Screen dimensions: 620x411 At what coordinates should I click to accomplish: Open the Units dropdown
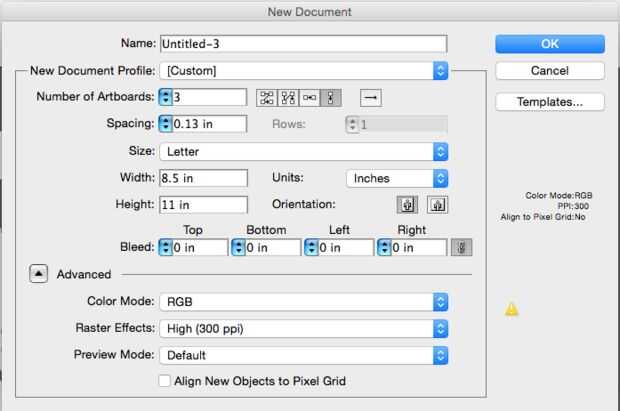pyautogui.click(x=440, y=178)
